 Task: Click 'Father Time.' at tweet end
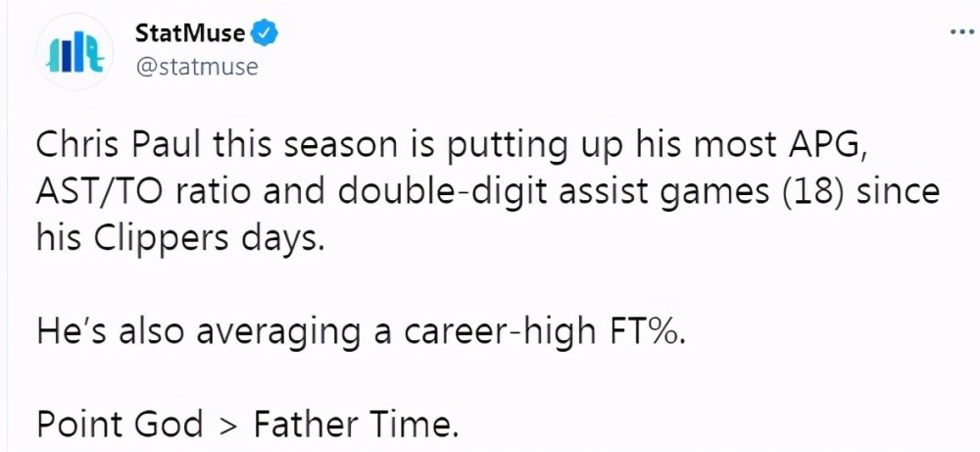352,425
